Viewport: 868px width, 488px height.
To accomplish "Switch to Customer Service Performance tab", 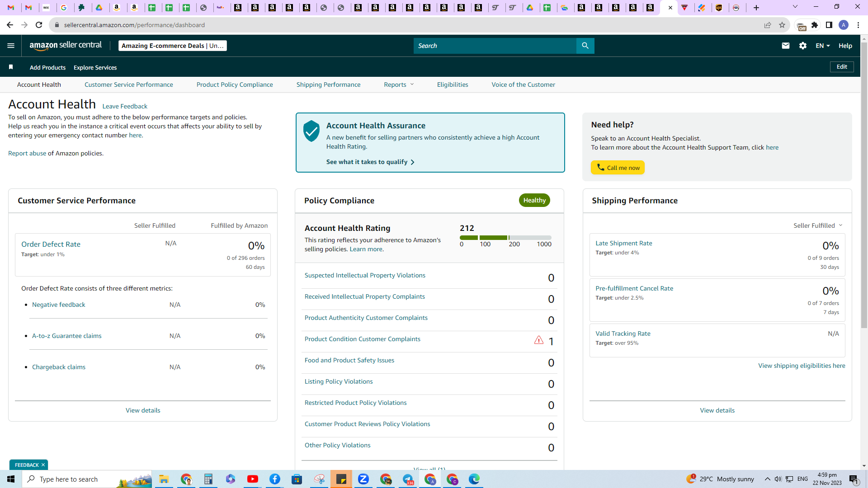I will [x=129, y=84].
